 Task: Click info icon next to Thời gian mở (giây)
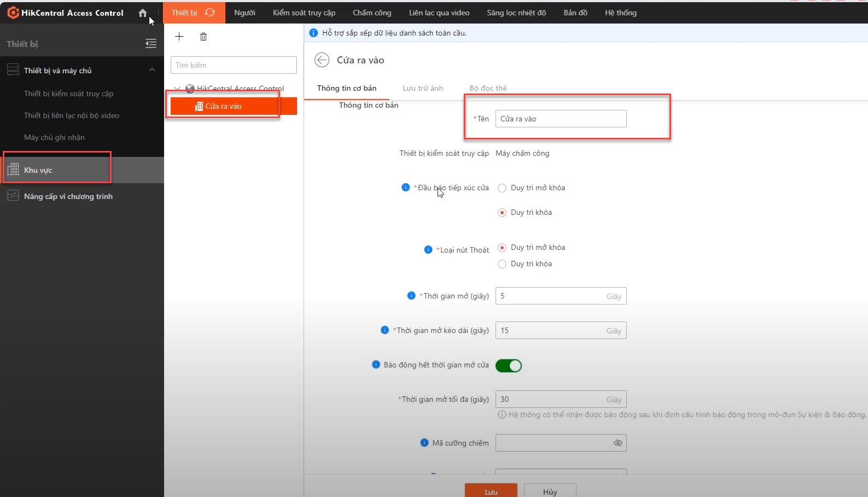coord(411,296)
